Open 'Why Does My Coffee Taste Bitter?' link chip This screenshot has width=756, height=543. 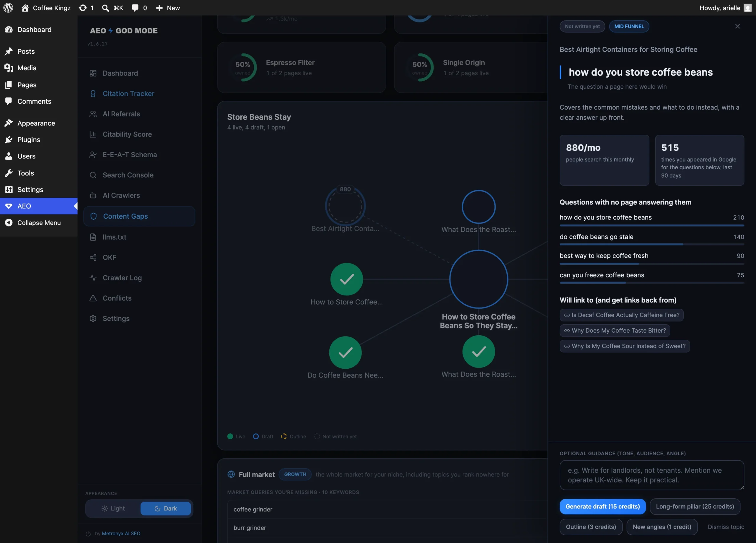[x=615, y=331]
